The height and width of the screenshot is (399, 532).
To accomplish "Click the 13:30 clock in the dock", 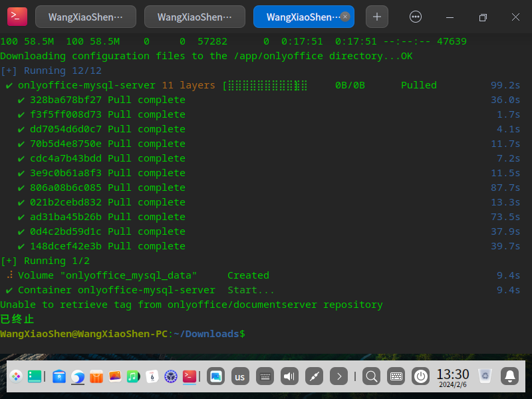I will pyautogui.click(x=453, y=378).
